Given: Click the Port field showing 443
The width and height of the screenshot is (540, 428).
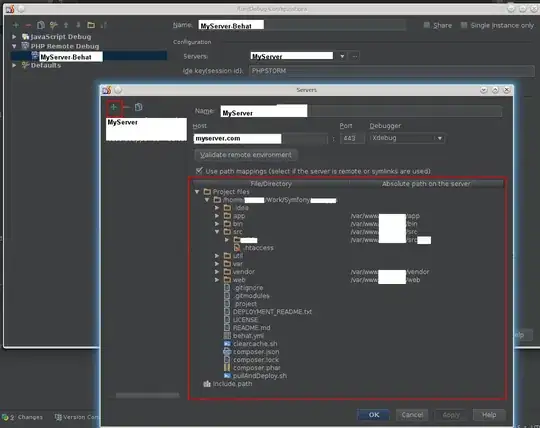Looking at the screenshot, I should click(352, 138).
